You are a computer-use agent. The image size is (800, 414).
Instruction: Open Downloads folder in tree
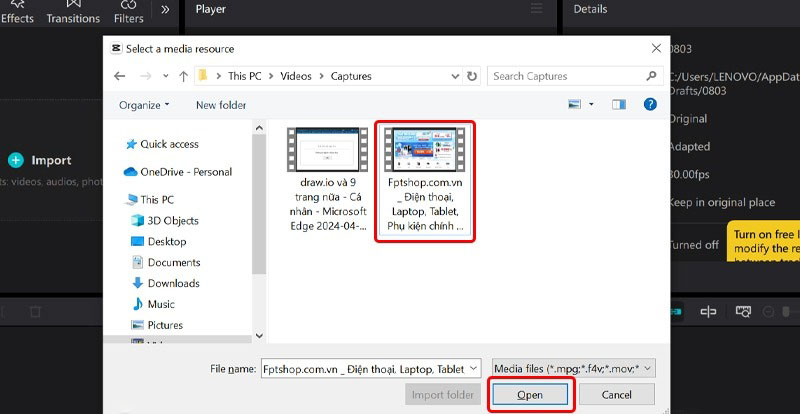(166, 283)
